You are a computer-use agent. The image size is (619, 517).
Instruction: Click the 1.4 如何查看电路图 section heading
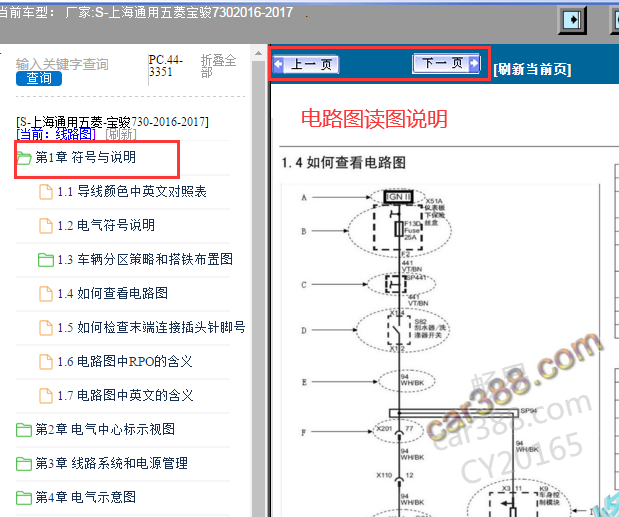[343, 162]
